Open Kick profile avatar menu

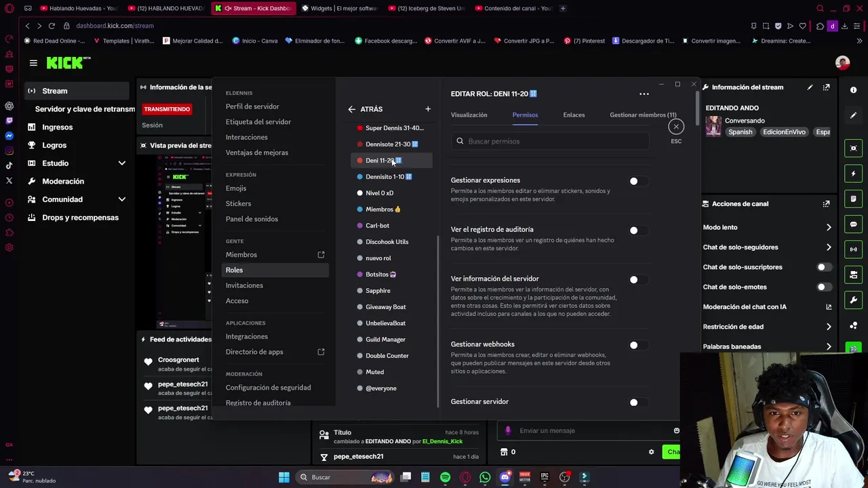[842, 63]
